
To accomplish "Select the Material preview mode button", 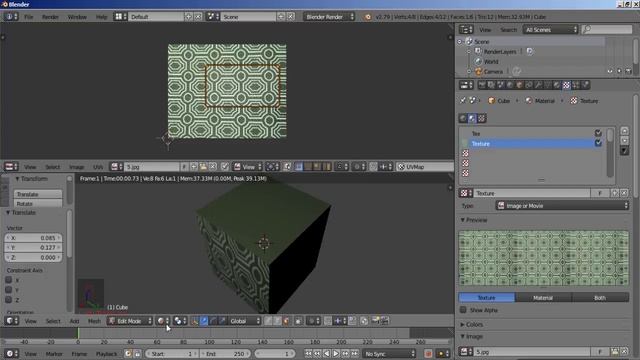I will point(543,298).
